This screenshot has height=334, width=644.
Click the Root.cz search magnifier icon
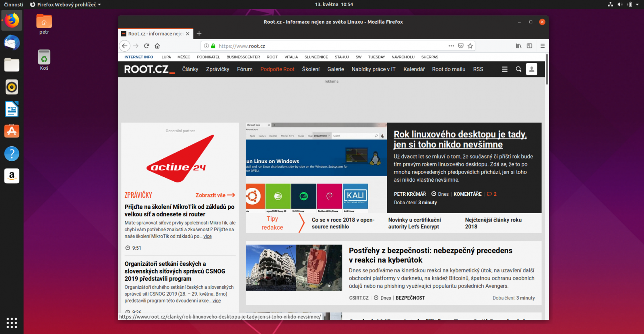click(x=518, y=69)
